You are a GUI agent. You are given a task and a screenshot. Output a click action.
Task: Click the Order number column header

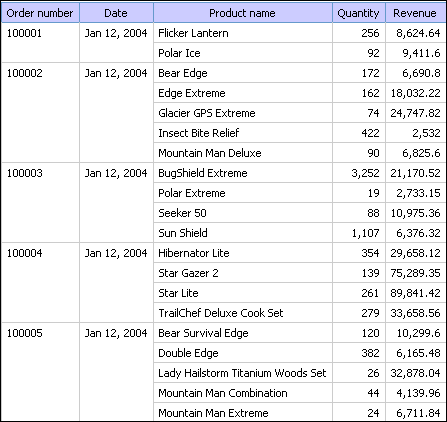[40, 13]
